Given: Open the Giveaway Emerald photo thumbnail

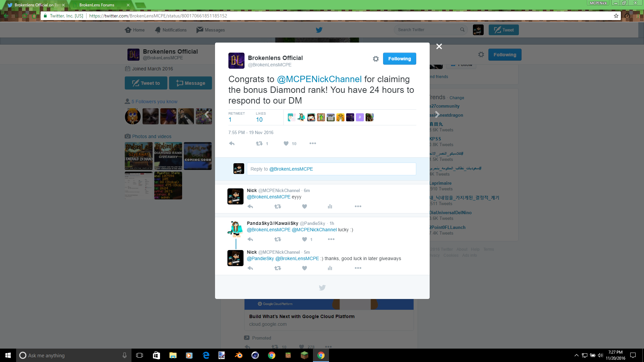Looking at the screenshot, I should point(139,156).
